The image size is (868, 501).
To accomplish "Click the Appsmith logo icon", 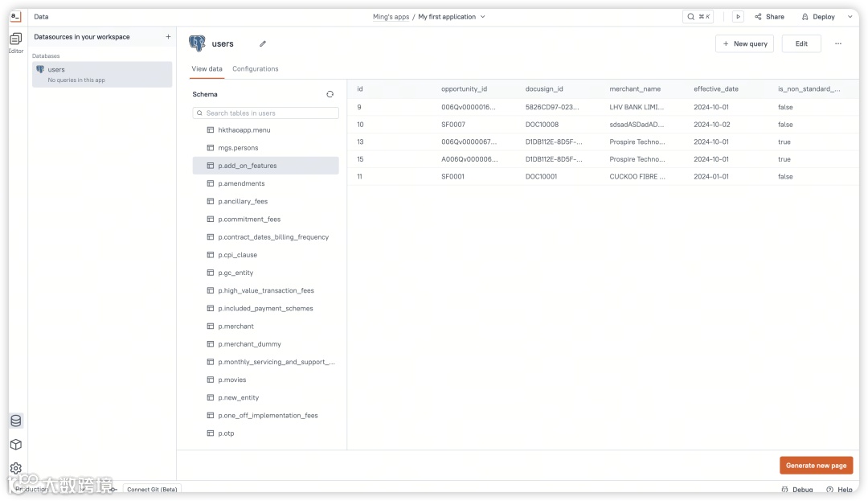I will pyautogui.click(x=15, y=17).
